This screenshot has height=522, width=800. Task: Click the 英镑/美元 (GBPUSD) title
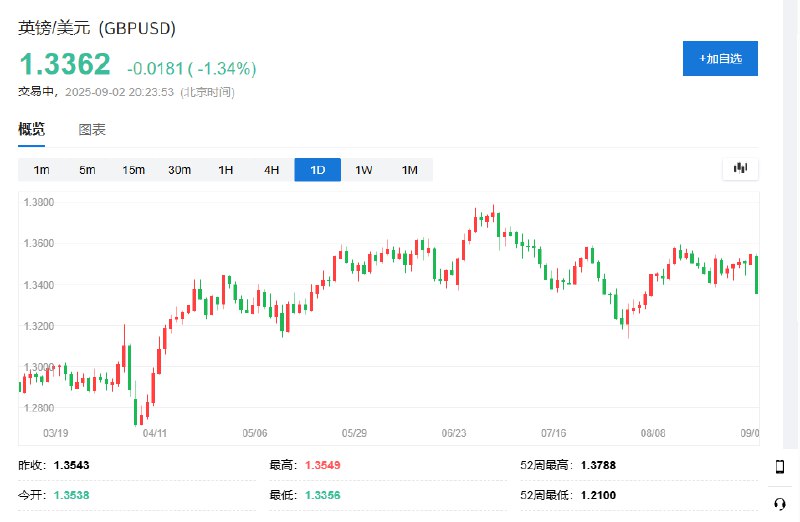[x=97, y=28]
